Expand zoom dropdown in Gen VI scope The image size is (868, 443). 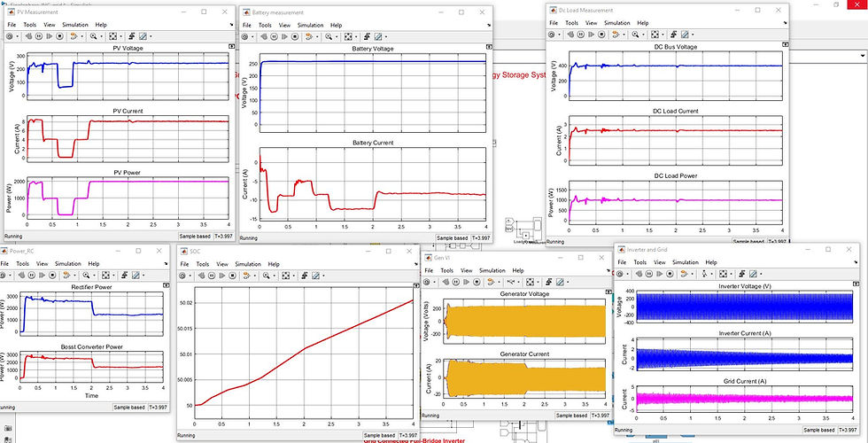click(x=518, y=282)
